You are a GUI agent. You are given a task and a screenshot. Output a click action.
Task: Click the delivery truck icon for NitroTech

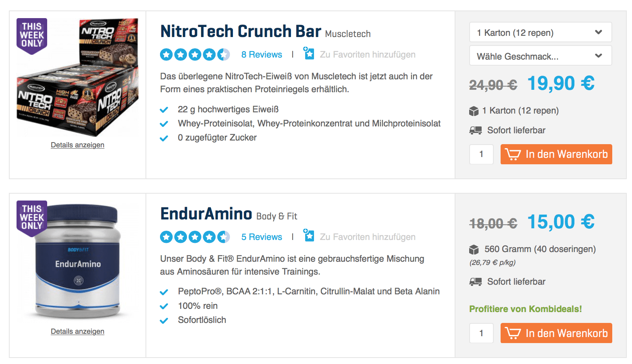[476, 130]
